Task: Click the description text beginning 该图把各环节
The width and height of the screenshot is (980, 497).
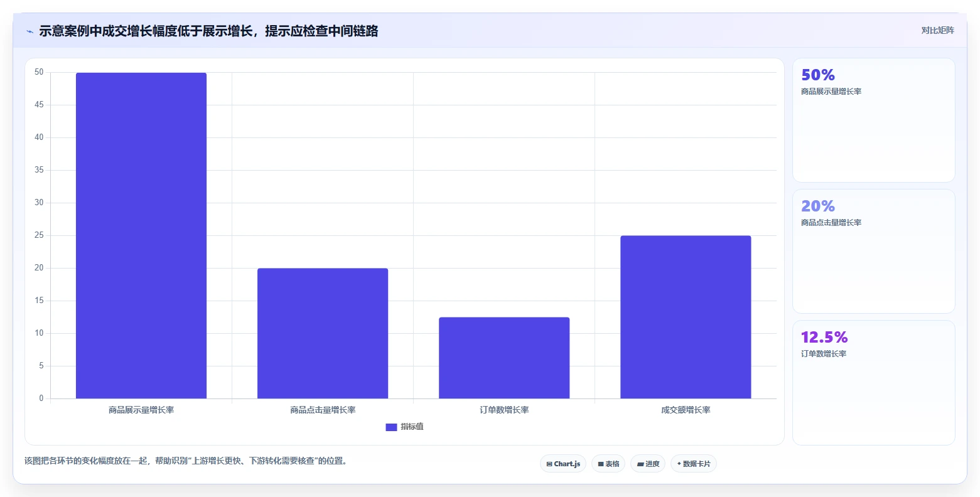Action: click(x=186, y=461)
